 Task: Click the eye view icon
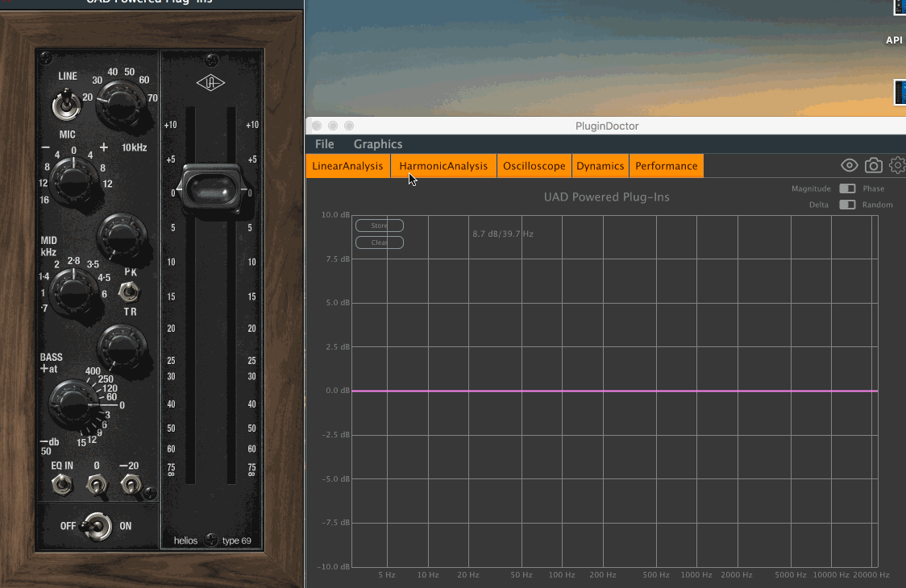pos(849,166)
